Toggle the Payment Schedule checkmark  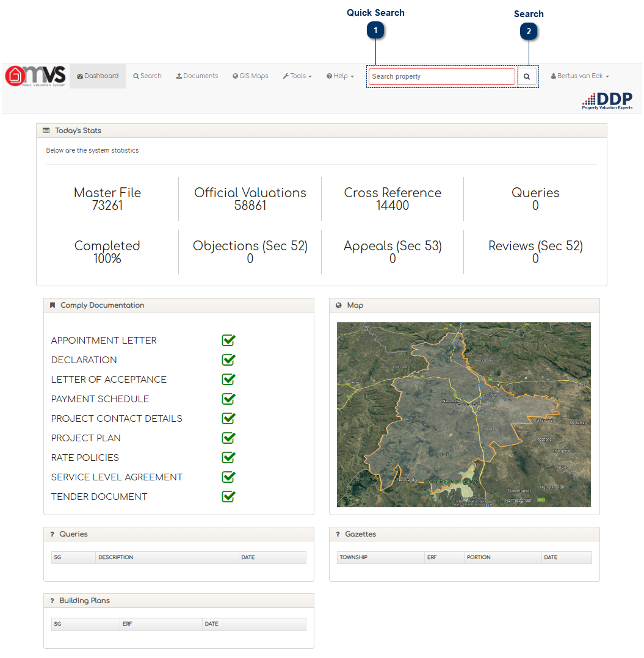click(229, 399)
